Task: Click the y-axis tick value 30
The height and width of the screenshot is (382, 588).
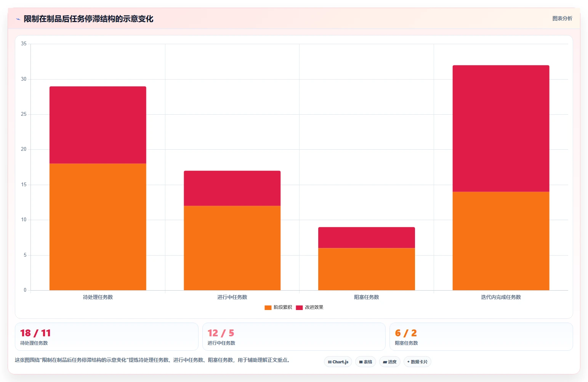Action: [x=24, y=79]
